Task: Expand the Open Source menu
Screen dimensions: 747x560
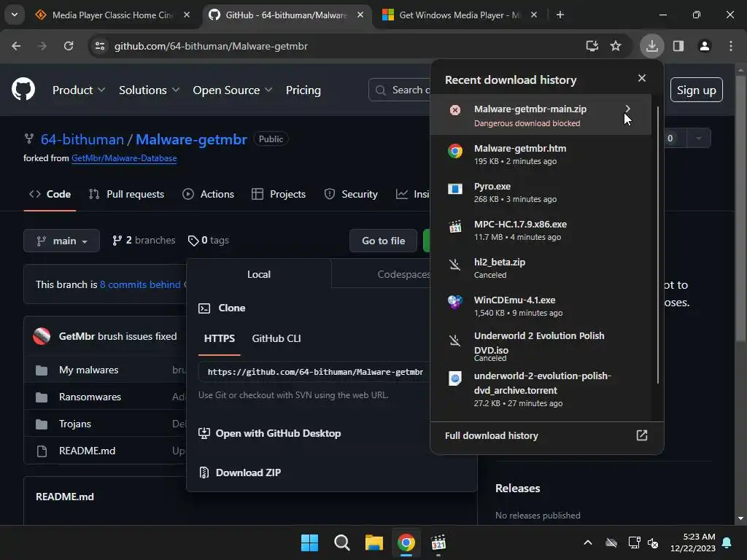Action: coord(232,90)
